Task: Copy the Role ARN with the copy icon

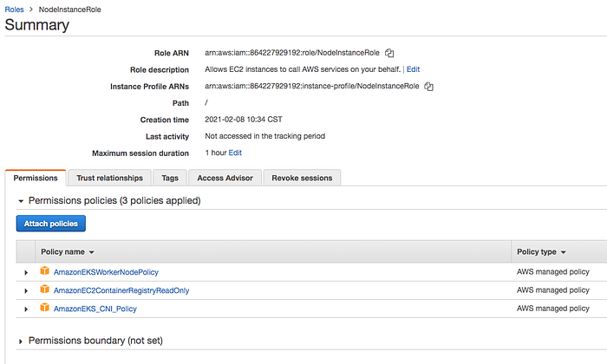Action: pos(389,53)
